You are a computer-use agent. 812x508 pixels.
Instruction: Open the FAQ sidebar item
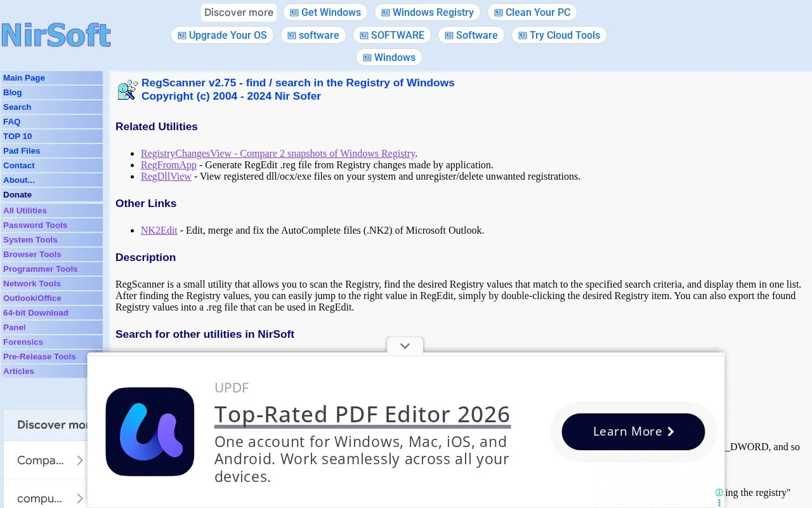(52, 122)
